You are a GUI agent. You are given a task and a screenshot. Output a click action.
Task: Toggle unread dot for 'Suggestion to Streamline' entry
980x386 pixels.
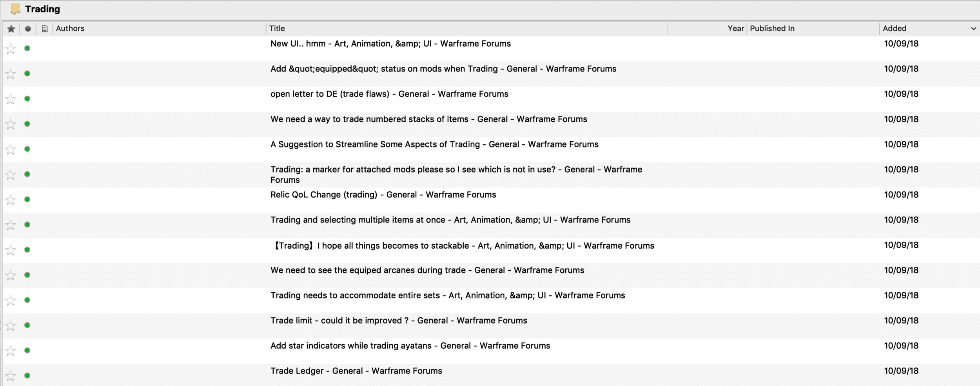pyautogui.click(x=27, y=149)
